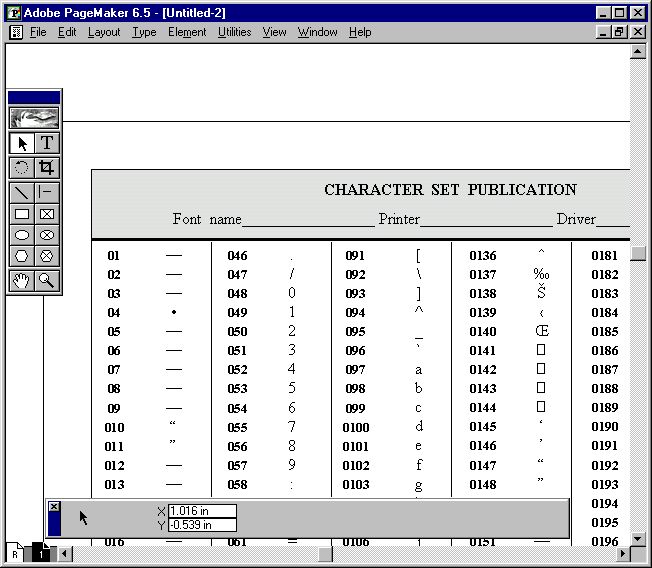Open the View menu

click(274, 32)
